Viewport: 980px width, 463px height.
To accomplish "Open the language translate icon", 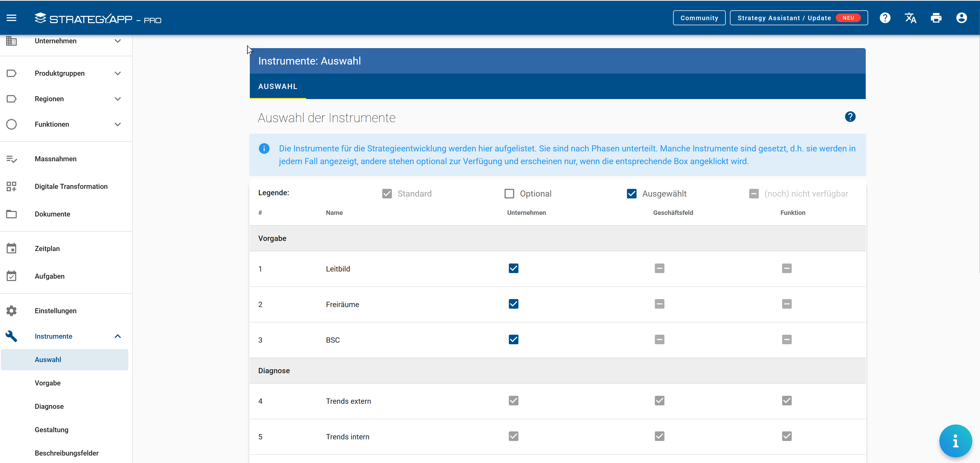I will [x=910, y=18].
